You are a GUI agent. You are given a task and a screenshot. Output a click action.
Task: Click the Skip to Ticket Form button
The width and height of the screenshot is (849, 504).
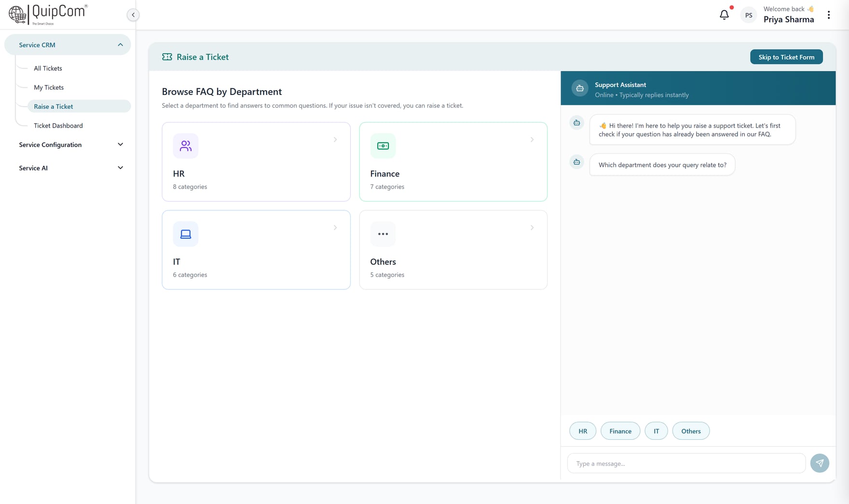[x=786, y=57]
